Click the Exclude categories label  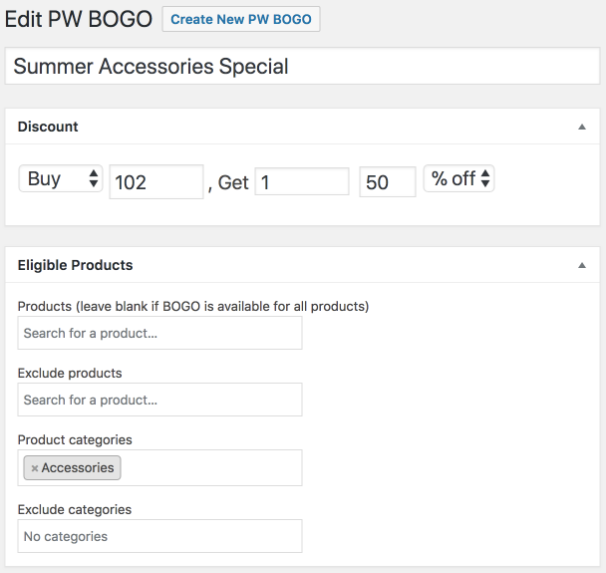75,509
